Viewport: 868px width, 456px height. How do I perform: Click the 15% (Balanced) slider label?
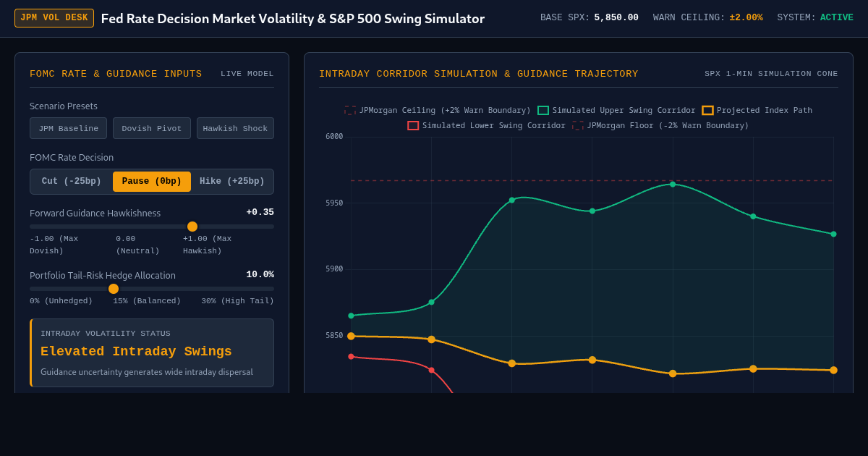pyautogui.click(x=147, y=301)
